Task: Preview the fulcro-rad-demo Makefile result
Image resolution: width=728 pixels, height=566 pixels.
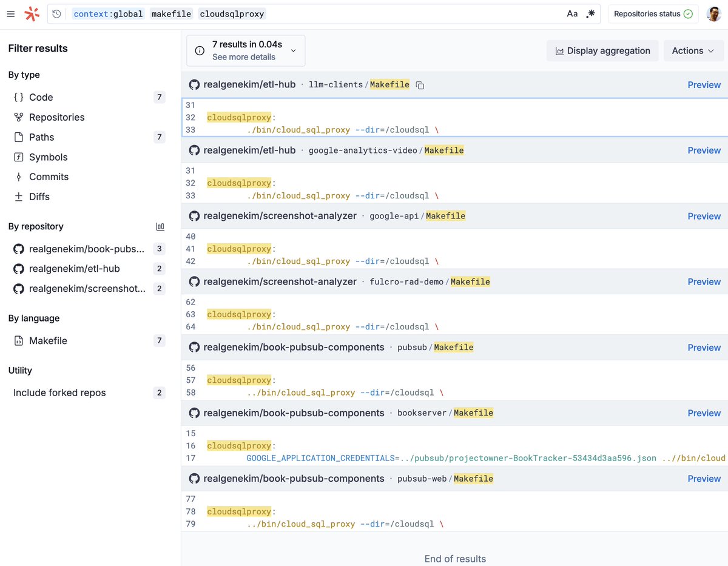Action: 704,281
